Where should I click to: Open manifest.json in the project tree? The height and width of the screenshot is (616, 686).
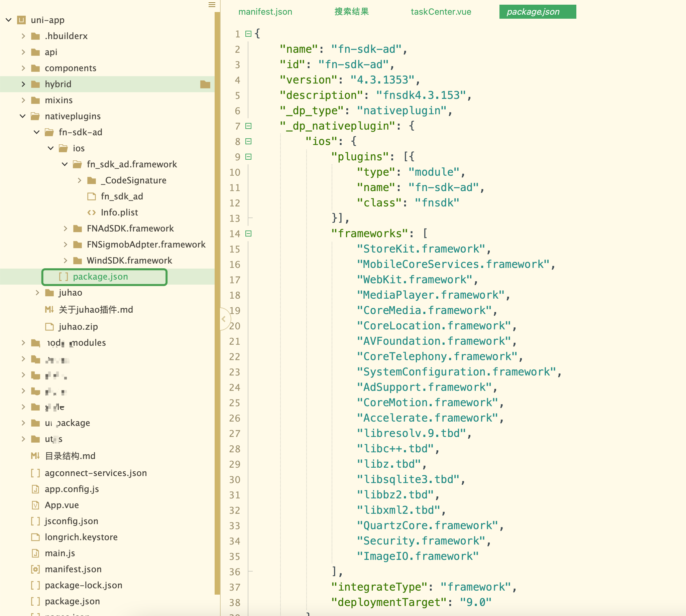point(73,569)
